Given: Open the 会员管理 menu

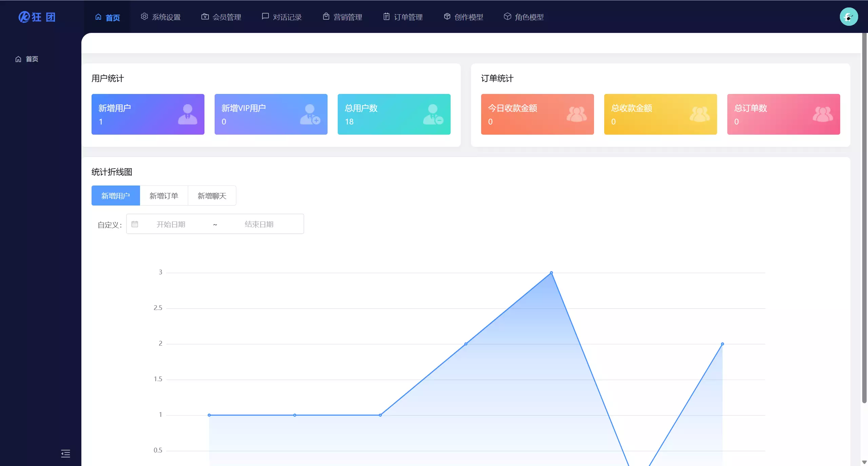Looking at the screenshot, I should click(221, 17).
